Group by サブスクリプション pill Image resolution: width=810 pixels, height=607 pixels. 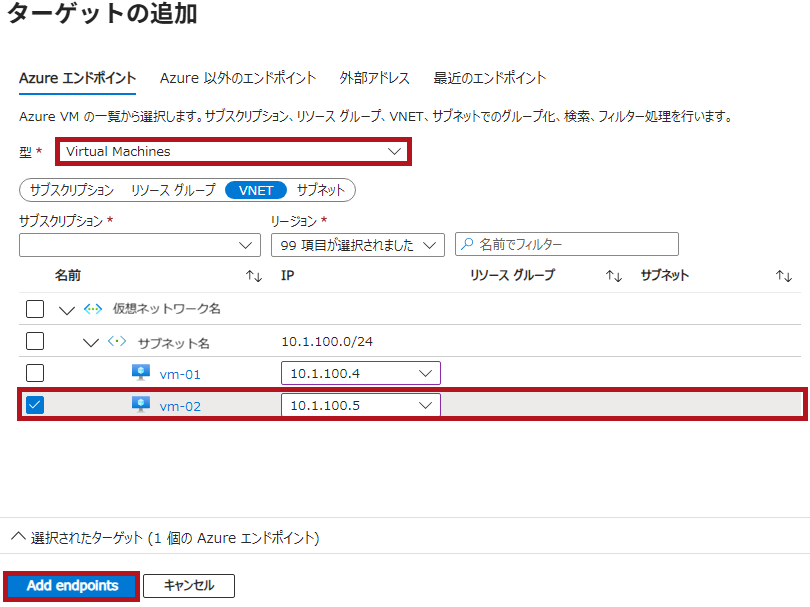72,190
